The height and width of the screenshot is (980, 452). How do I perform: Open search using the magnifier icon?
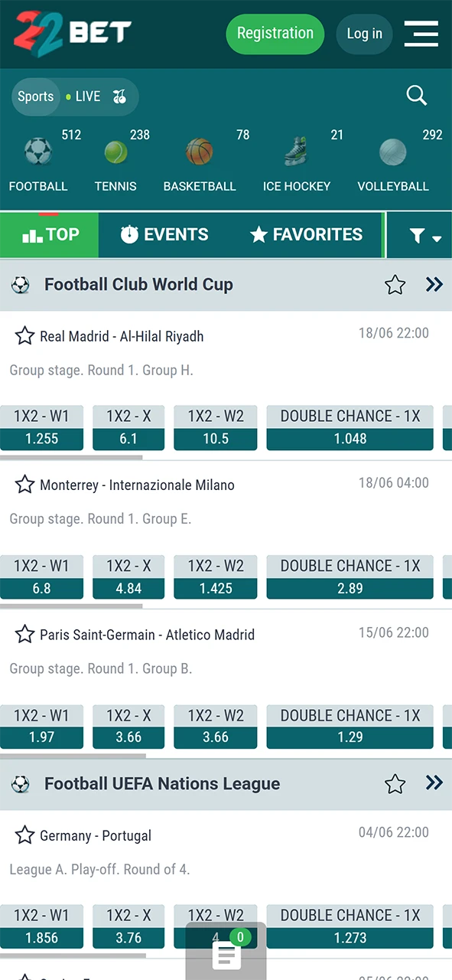[x=416, y=95]
